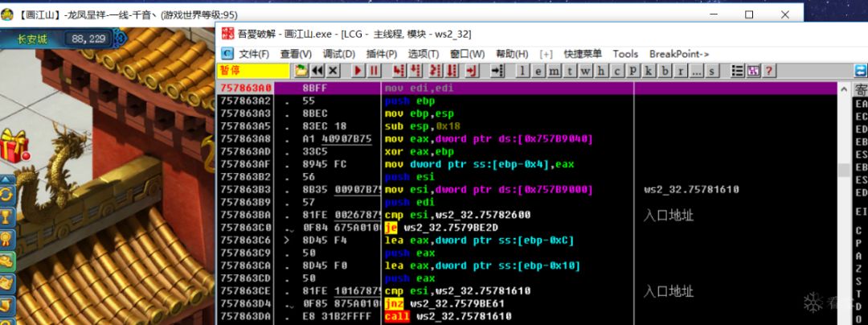
Task: Click the Trace Into toolbar icon
Action: point(436,71)
